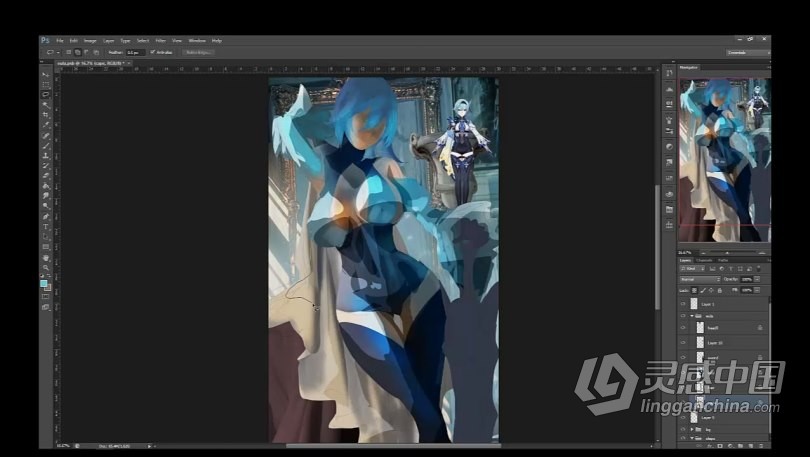Switch to the Channels tab
The image size is (810, 457).
click(705, 260)
